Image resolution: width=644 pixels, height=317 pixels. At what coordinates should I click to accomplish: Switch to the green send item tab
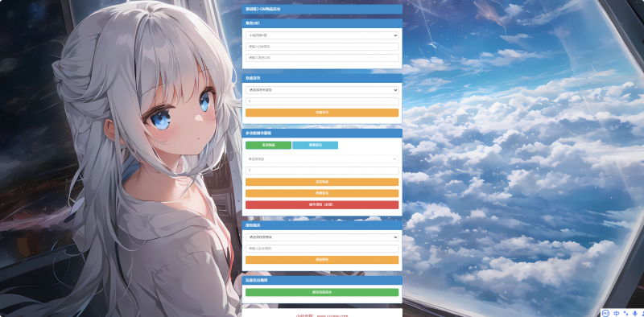(268, 146)
